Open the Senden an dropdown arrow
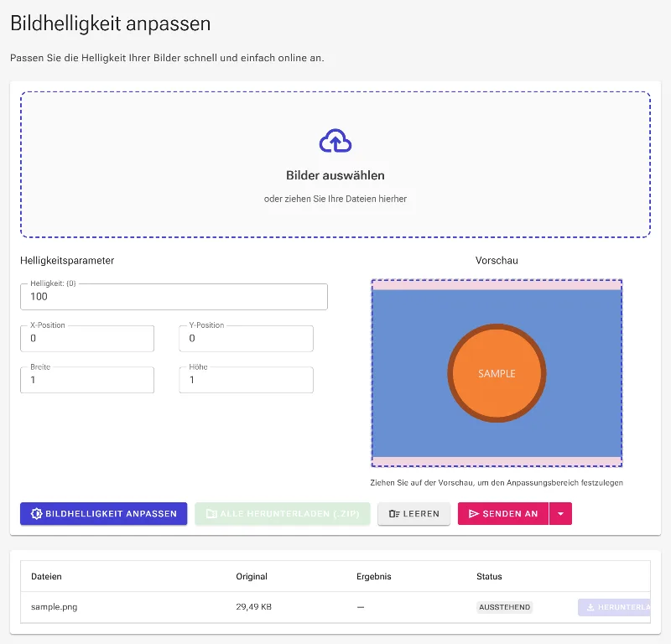This screenshot has height=644, width=671. point(560,513)
